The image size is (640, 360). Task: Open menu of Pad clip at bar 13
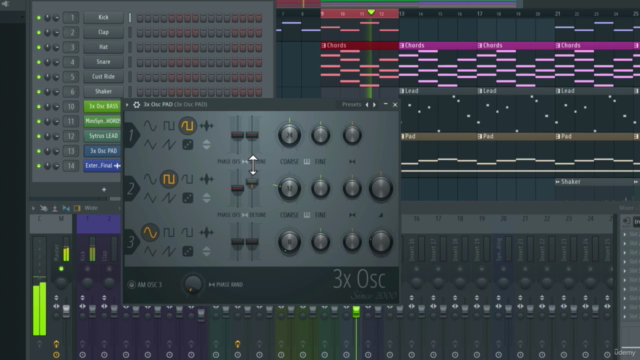[402, 136]
